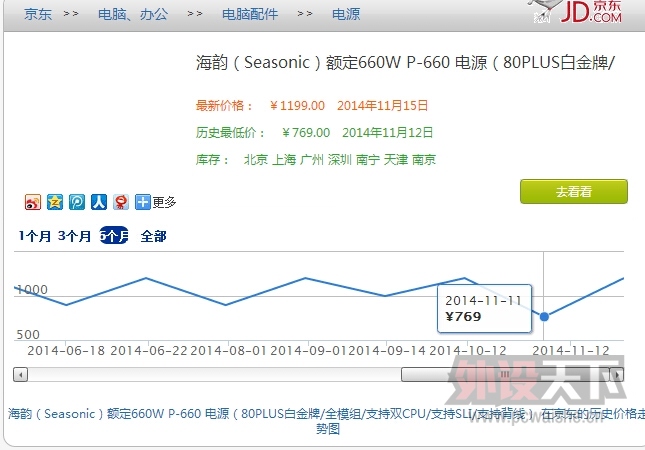
Task: Click the 最新价格 ¥1199.00 value
Action: [297, 106]
